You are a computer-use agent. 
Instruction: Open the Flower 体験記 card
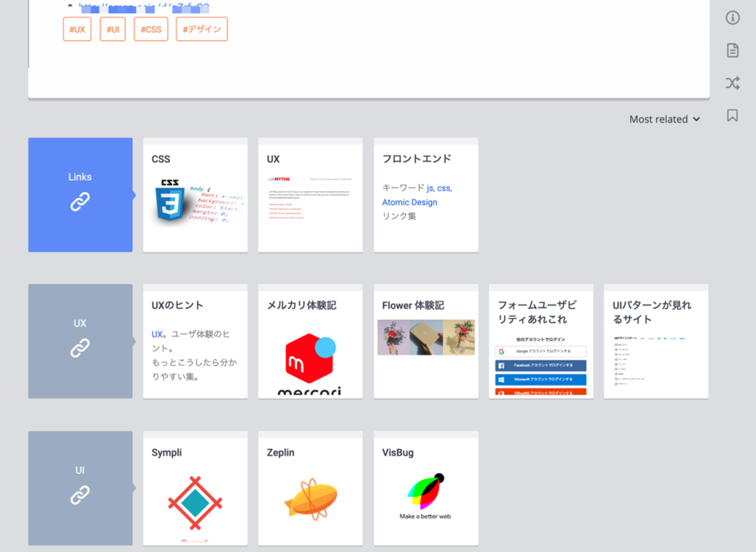point(426,341)
